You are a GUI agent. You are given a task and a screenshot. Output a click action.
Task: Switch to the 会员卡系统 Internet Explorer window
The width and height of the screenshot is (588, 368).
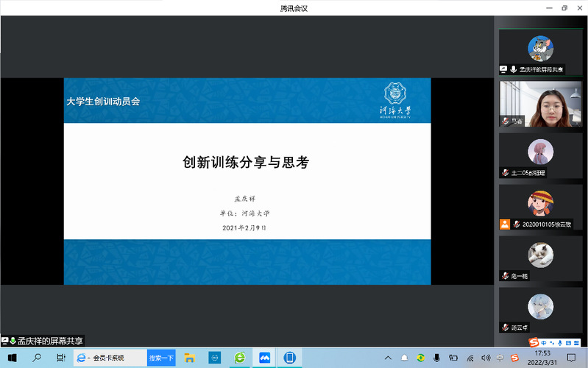[102, 358]
